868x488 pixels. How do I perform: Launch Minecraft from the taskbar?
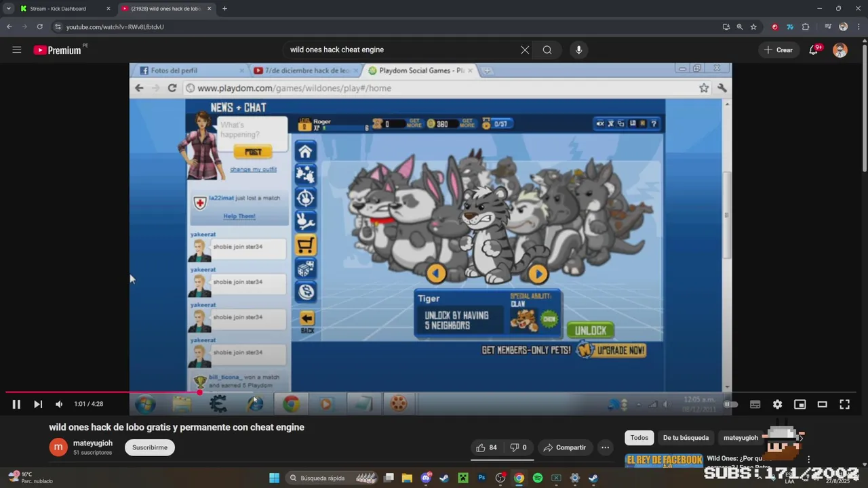pyautogui.click(x=463, y=478)
